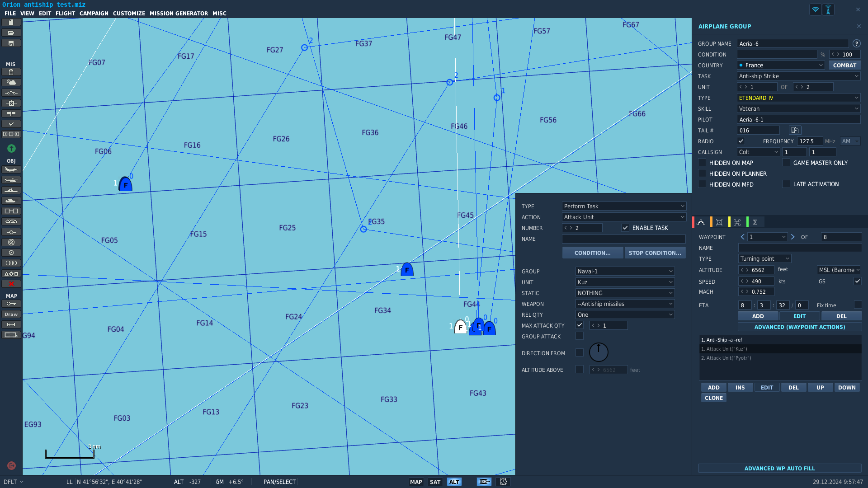Open the WEAPON Antiship missiles dropdown
The height and width of the screenshot is (488, 868).
(x=625, y=304)
